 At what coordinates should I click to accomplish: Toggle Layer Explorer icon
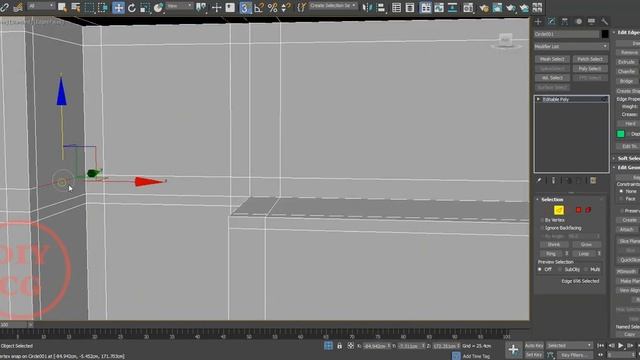click(410, 7)
